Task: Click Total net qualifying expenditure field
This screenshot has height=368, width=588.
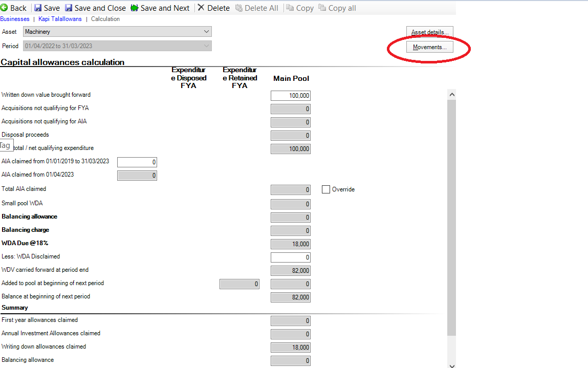Action: [x=291, y=149]
